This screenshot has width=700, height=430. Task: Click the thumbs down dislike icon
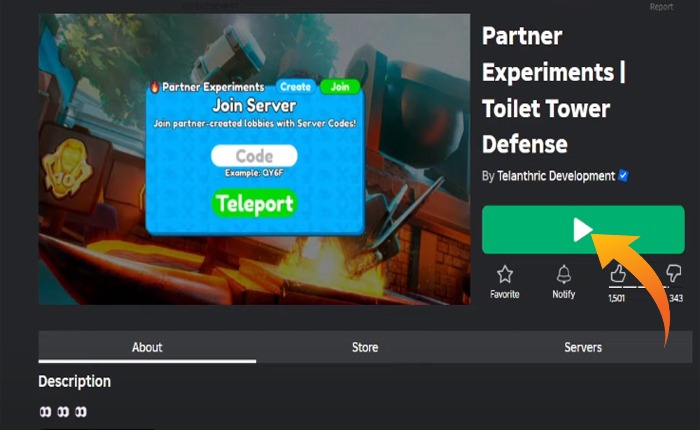pyautogui.click(x=676, y=272)
